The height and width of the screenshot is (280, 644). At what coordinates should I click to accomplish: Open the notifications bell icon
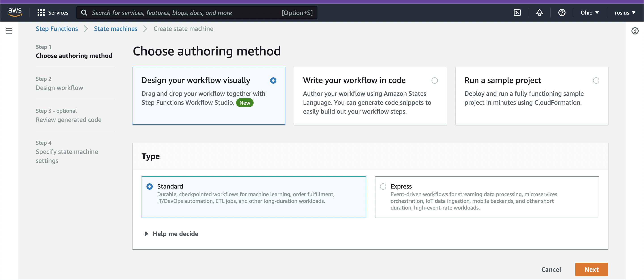point(540,13)
